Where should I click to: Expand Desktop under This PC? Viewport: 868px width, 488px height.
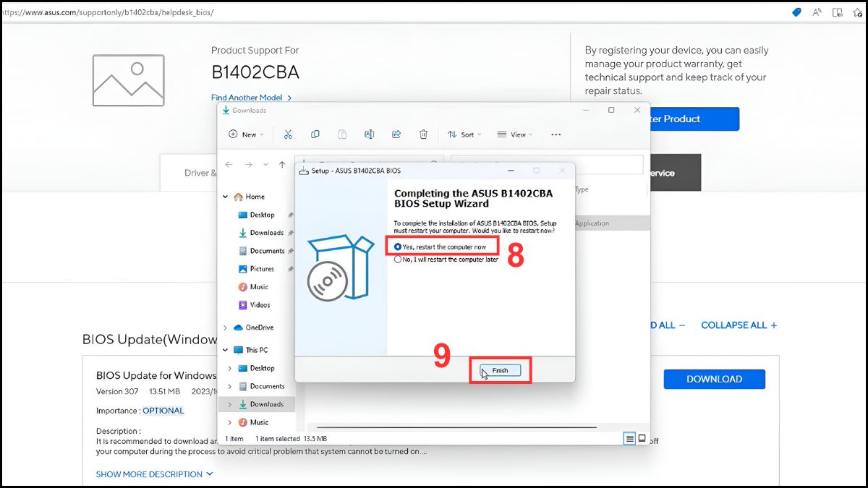click(231, 368)
